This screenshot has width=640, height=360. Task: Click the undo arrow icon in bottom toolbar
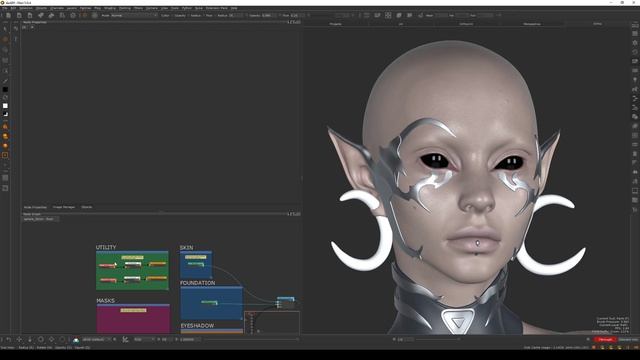pos(9,340)
